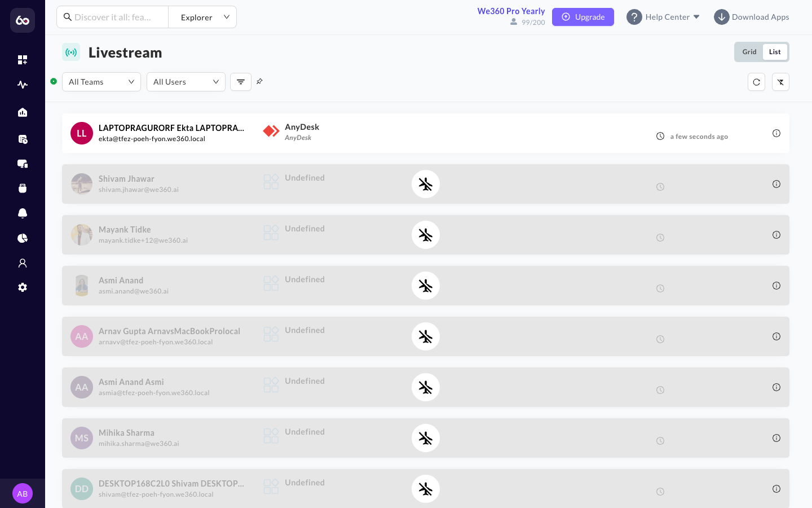Select the Asmi Anand asmi.anand@we360.ai row
Image resolution: width=812 pixels, height=508 pixels.
(426, 286)
